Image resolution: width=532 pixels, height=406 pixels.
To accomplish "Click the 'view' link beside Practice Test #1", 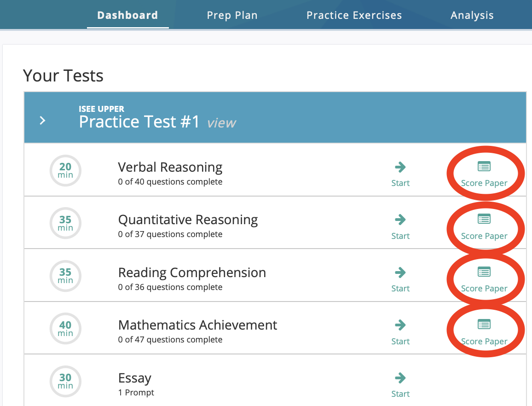I will pos(221,123).
